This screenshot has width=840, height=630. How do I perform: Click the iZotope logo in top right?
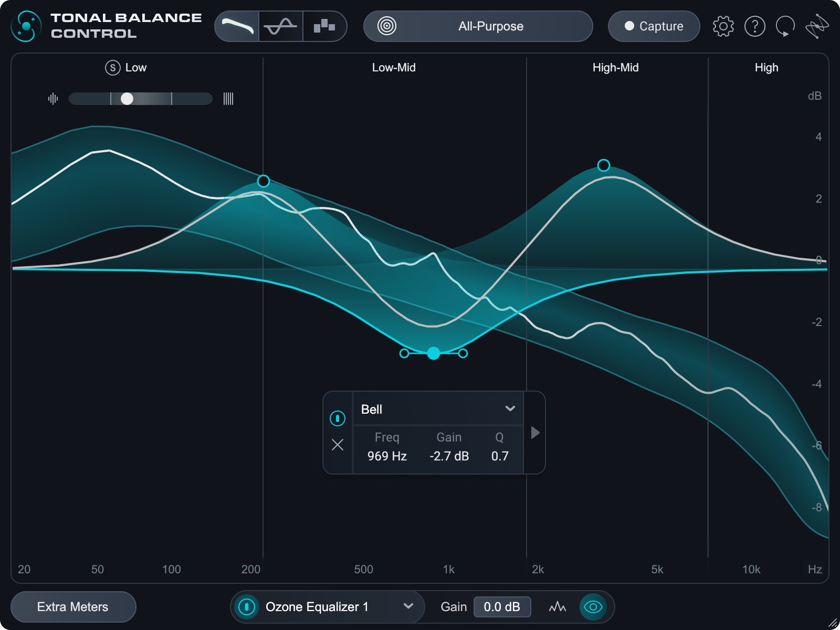coord(817,26)
